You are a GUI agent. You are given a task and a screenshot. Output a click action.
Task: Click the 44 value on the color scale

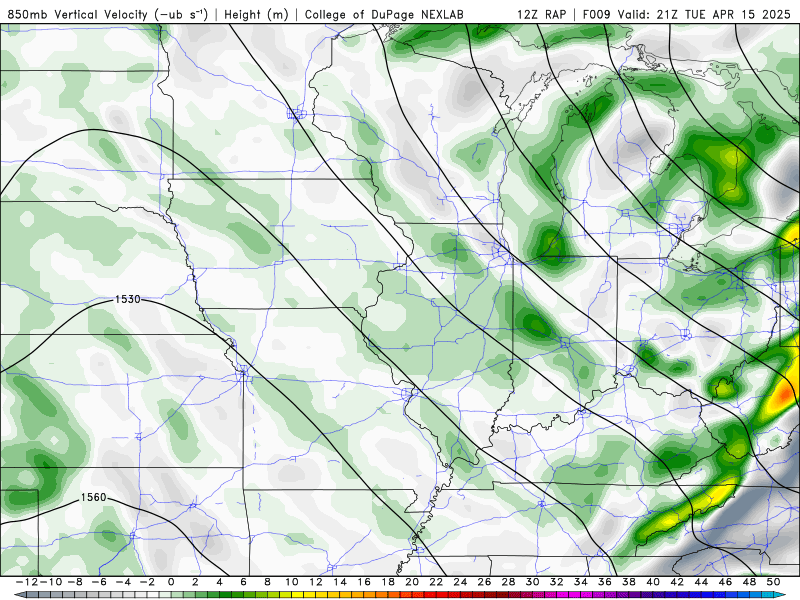click(701, 582)
